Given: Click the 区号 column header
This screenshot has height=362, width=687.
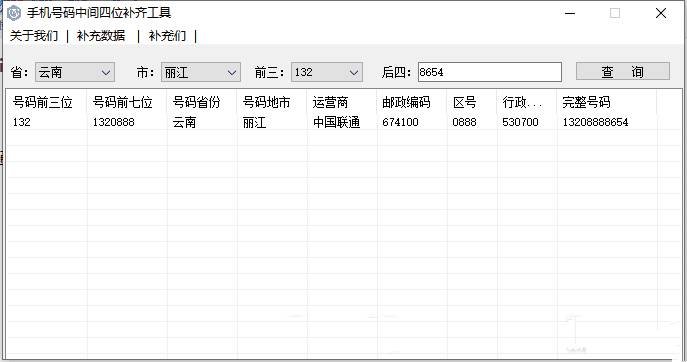Looking at the screenshot, I should click(464, 103).
